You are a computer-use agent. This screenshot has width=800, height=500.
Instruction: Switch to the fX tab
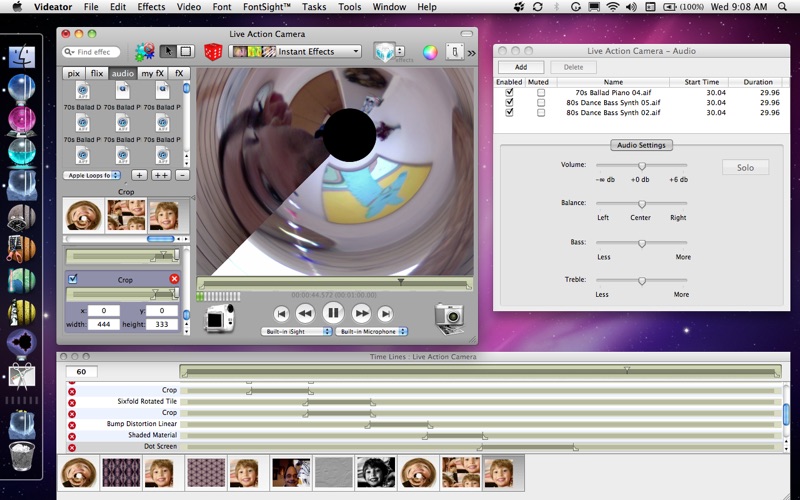tap(179, 73)
